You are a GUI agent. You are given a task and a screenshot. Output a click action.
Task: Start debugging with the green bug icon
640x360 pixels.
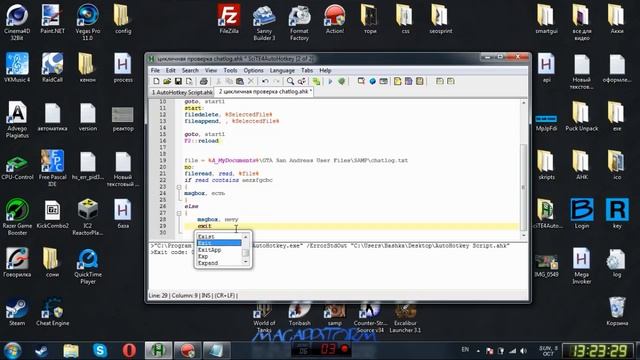pos(342,81)
